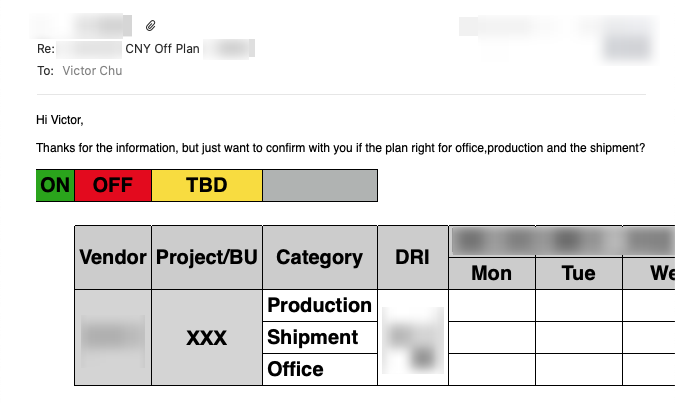Click the Mon column header
Viewport: 675px width, 404px height.
click(x=492, y=273)
